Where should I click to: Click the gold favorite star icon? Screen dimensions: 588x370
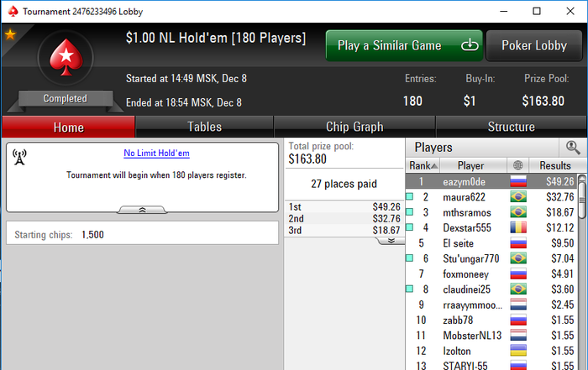coord(10,34)
